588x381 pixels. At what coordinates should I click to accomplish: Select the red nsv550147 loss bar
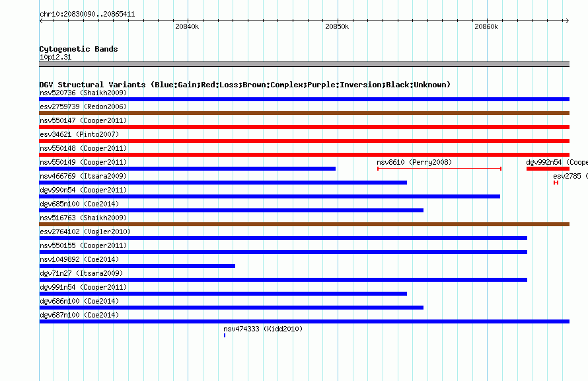click(x=304, y=127)
